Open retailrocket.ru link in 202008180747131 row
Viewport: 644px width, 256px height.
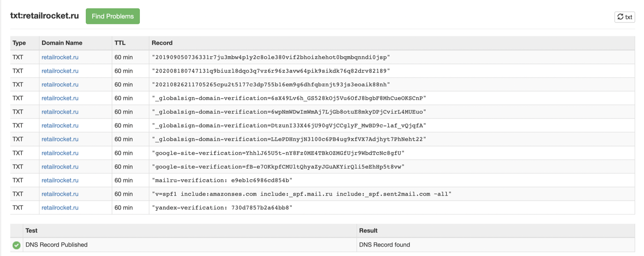[x=60, y=71]
